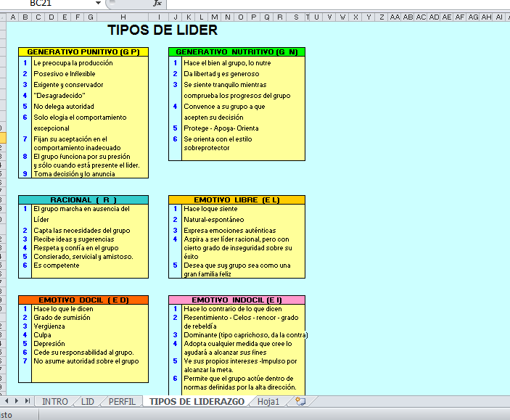Click the GENERATIVO PUNITIVO (G P) header cell

(83, 52)
